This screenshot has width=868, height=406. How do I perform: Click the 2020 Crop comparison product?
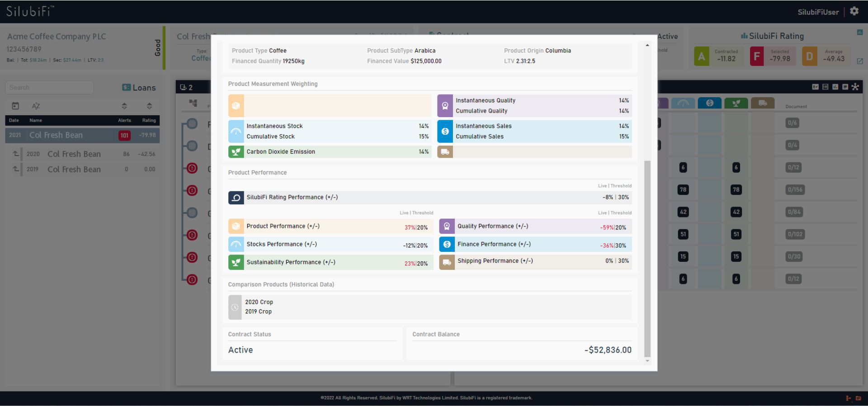[259, 302]
